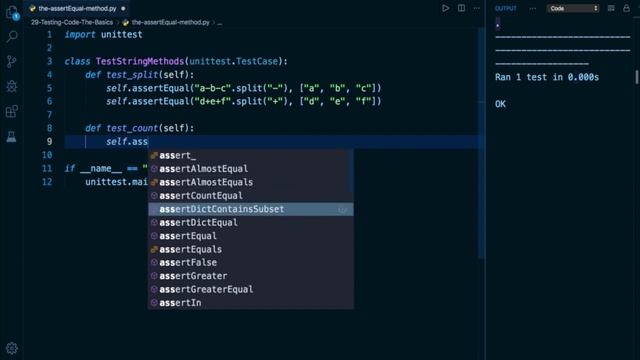The image size is (640, 360).
Task: Open the Run and Debug view
Action: [x=12, y=87]
